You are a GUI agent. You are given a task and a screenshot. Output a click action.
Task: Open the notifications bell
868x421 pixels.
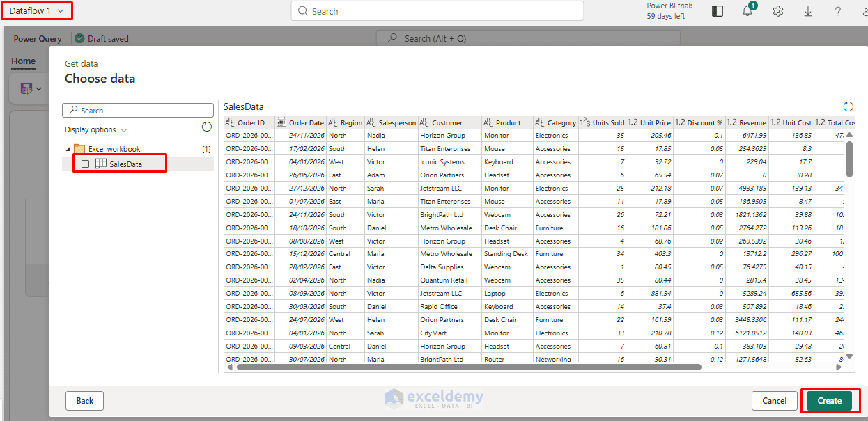[747, 11]
